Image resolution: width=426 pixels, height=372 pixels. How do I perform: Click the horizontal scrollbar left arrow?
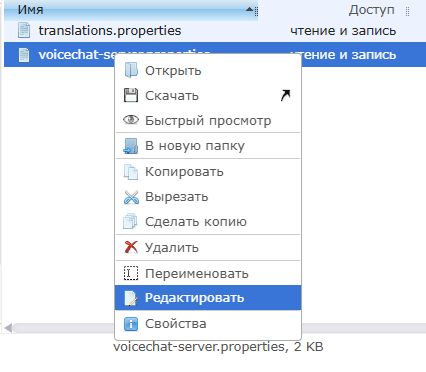pos(8,328)
